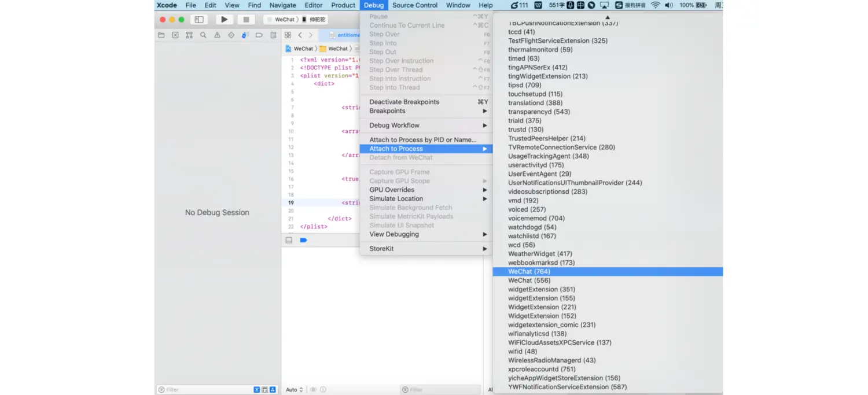This screenshot has width=868, height=395.
Task: Expand the StoreKit submenu
Action: click(x=426, y=249)
